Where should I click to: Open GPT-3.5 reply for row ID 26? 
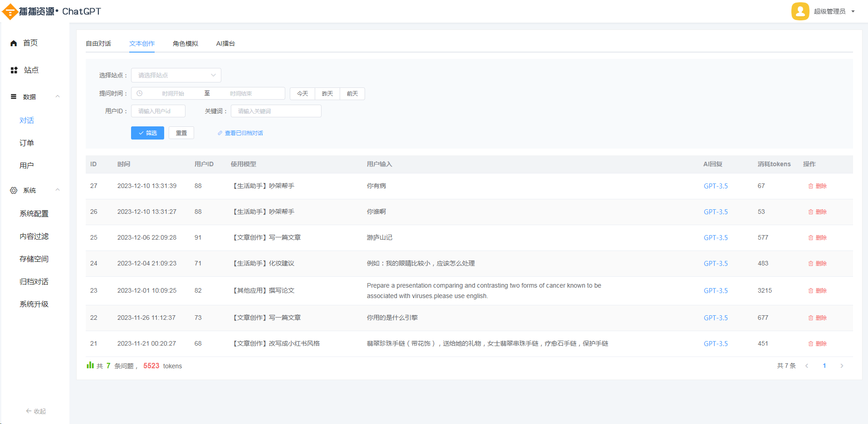pos(716,212)
